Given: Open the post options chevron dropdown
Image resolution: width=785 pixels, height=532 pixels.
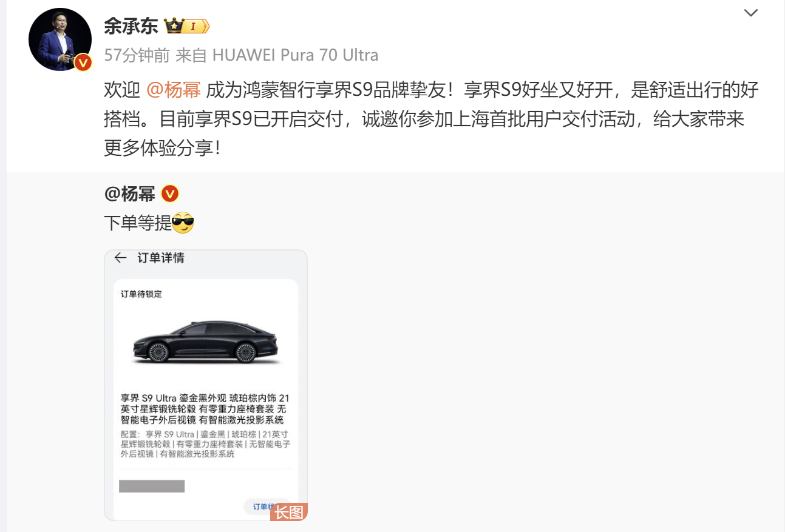Looking at the screenshot, I should pos(751,13).
